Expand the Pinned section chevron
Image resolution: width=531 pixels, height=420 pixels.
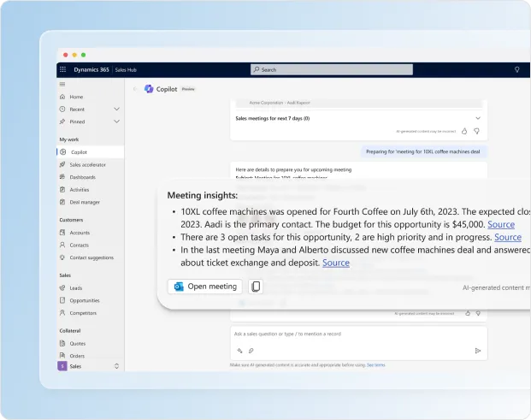pos(116,121)
